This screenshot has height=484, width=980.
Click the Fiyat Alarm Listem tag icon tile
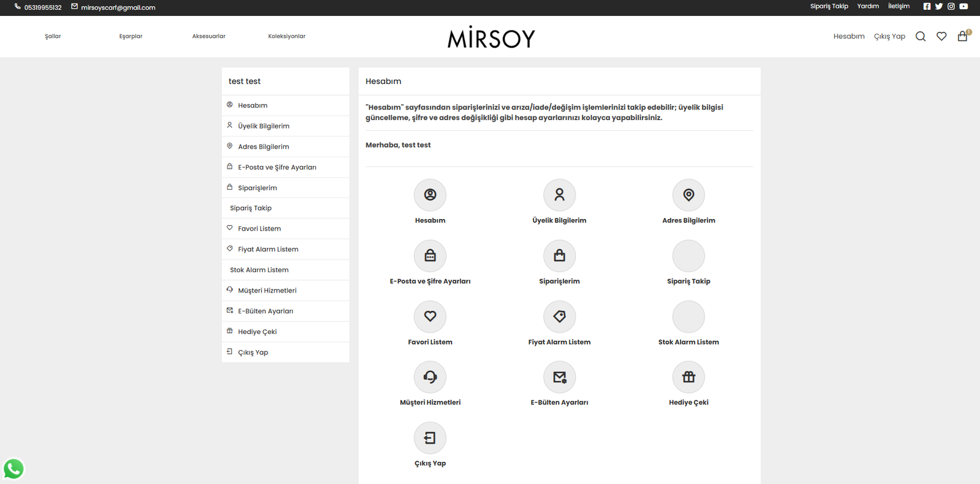pyautogui.click(x=559, y=317)
